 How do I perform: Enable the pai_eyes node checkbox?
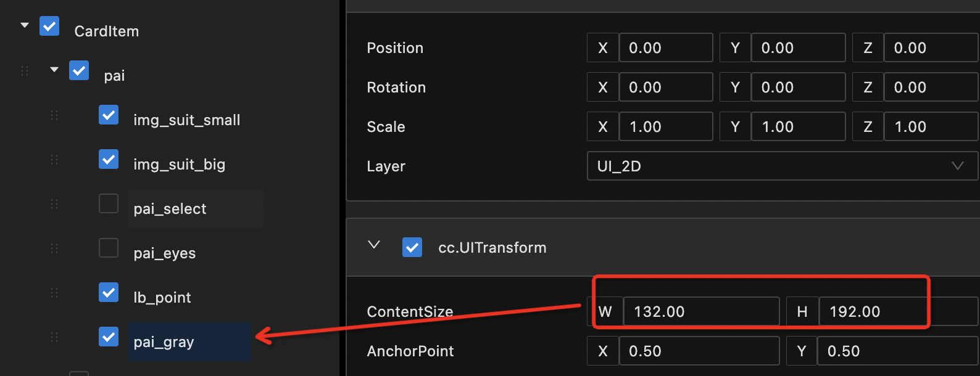(x=109, y=248)
